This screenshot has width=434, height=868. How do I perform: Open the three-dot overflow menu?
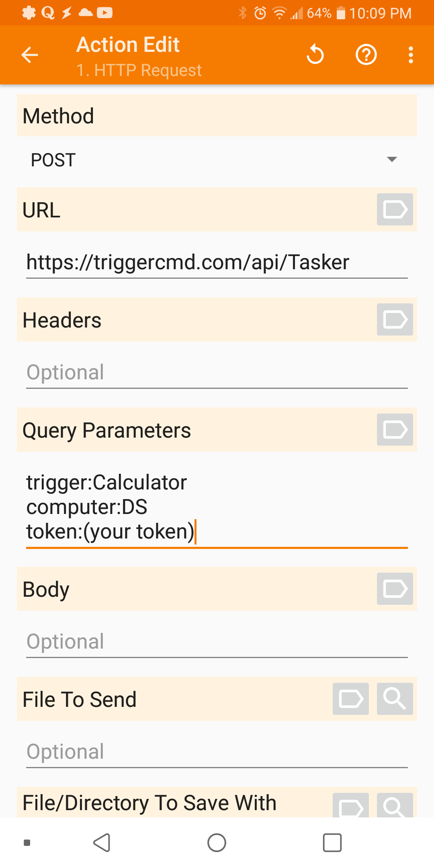[411, 55]
